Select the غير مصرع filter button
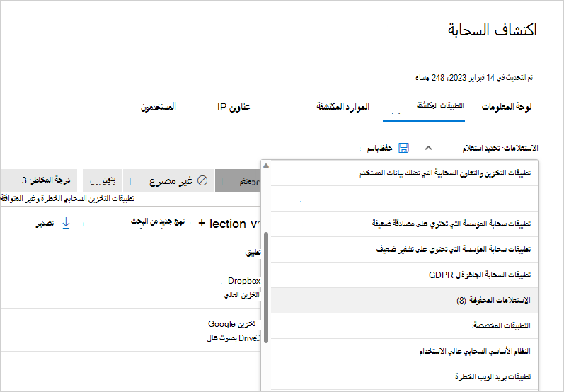The width and height of the screenshot is (564, 392). click(x=169, y=180)
